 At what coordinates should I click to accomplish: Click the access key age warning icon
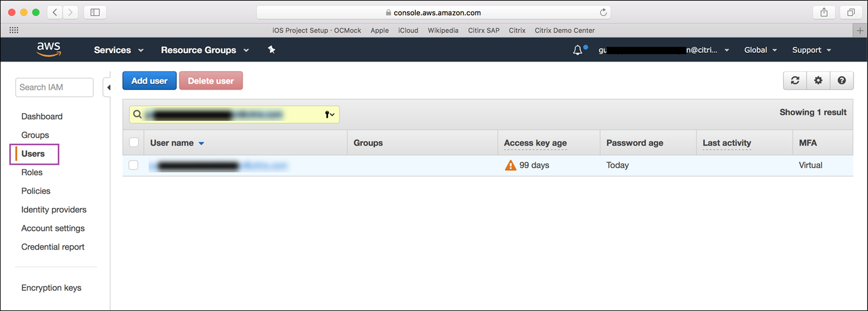point(510,165)
